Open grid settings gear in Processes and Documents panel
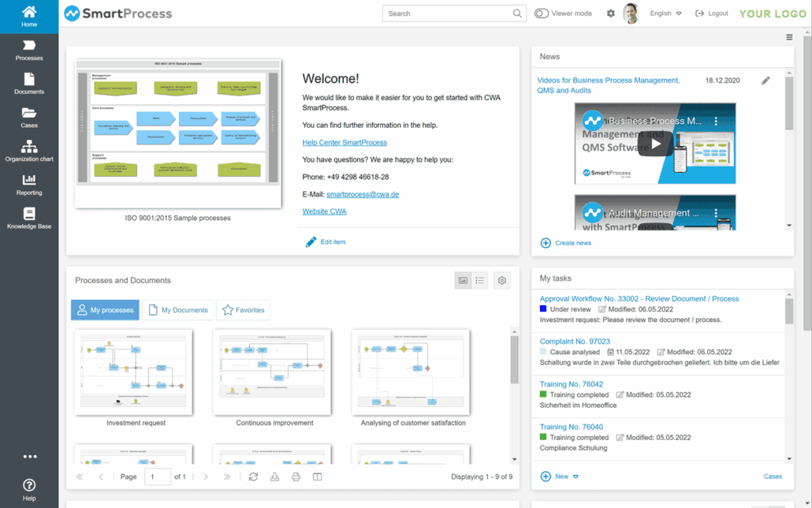The image size is (812, 508). tap(501, 280)
